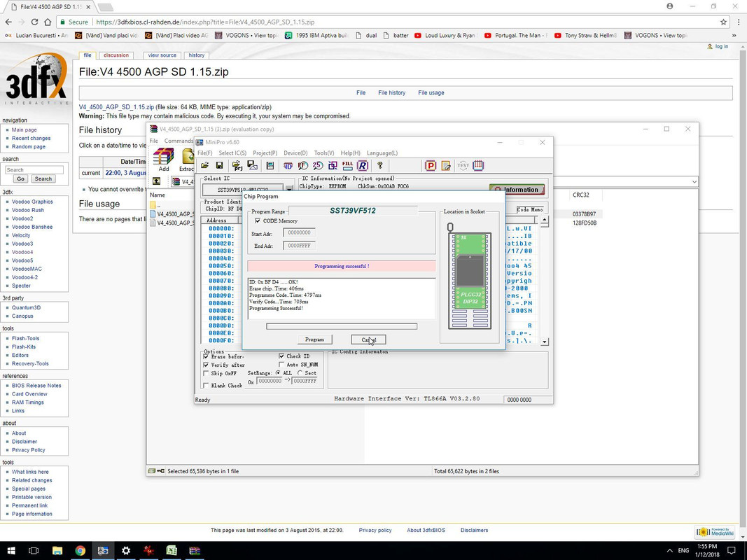Open the Select IC(S) menu
The image size is (747, 560).
[x=232, y=153]
